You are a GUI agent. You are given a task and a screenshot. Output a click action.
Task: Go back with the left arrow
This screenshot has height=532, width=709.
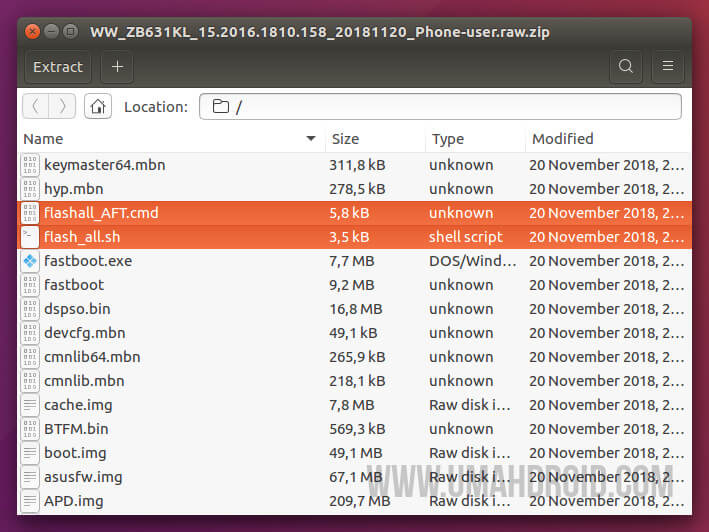click(36, 107)
